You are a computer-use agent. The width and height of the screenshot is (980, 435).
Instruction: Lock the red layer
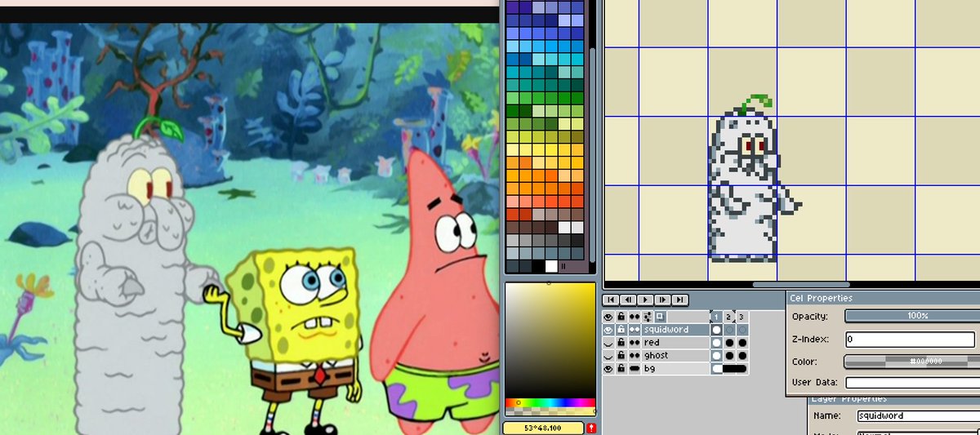tap(621, 343)
